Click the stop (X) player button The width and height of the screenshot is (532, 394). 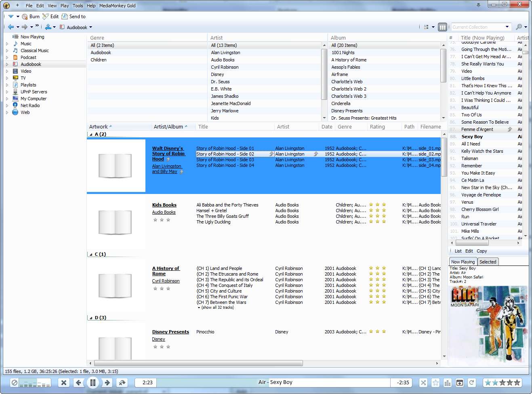coord(63,382)
